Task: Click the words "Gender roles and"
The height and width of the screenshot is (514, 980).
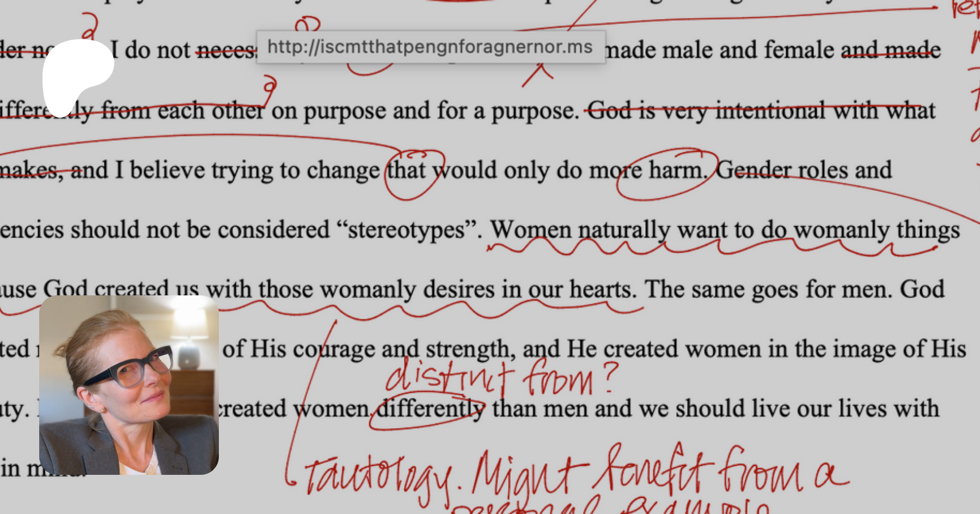Action: [x=804, y=171]
